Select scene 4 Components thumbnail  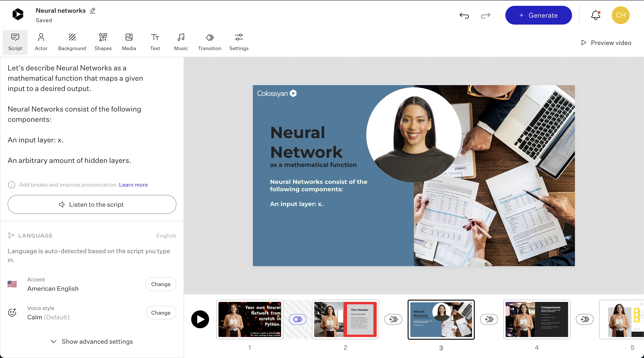[x=537, y=319]
